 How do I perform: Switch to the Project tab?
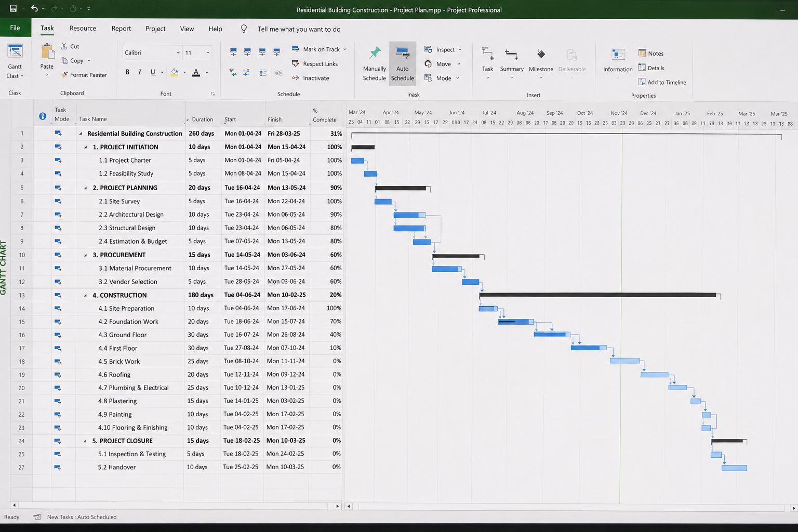155,29
